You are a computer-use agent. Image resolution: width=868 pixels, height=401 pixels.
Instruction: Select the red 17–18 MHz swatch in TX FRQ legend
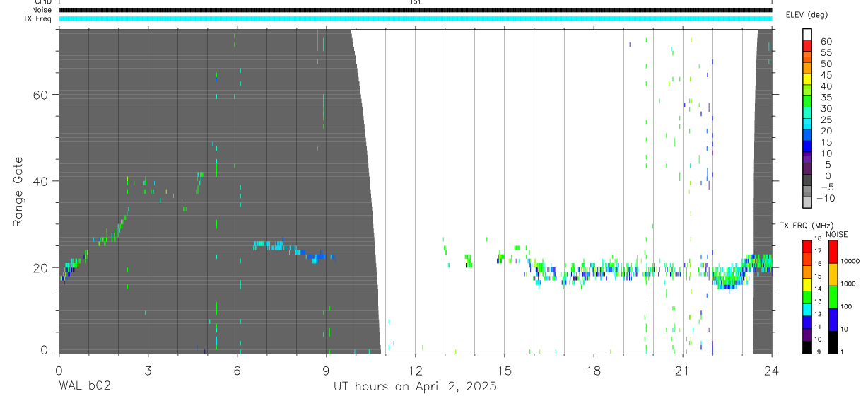pyautogui.click(x=807, y=246)
